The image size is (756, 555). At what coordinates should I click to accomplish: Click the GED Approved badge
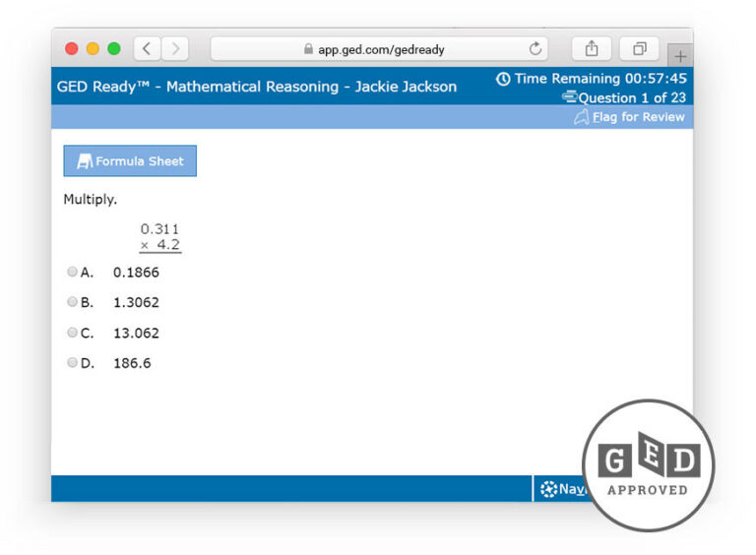pos(648,465)
